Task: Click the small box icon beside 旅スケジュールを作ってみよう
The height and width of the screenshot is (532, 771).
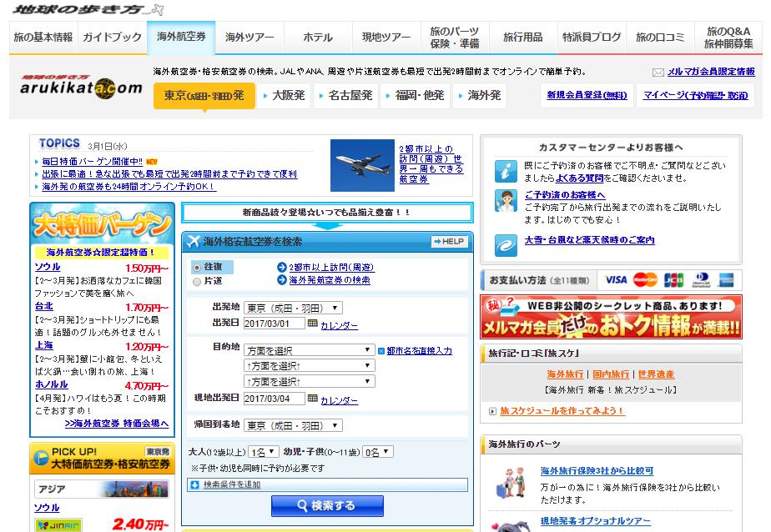Action: (x=492, y=411)
